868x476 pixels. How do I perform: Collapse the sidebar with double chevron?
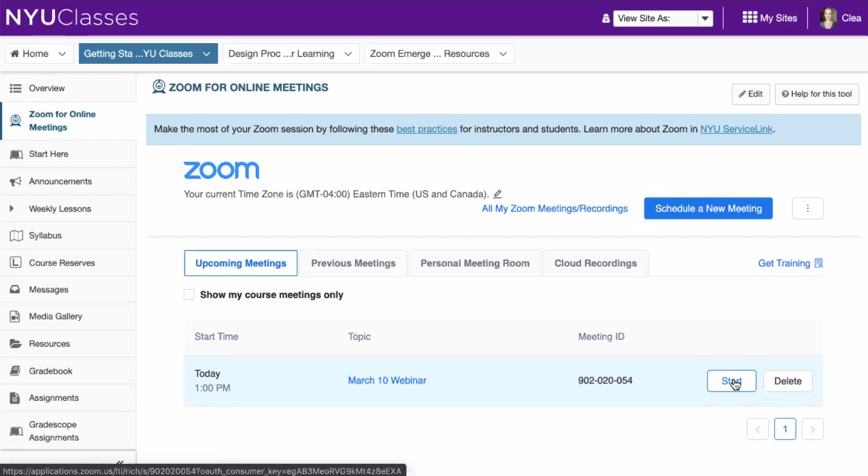click(119, 462)
